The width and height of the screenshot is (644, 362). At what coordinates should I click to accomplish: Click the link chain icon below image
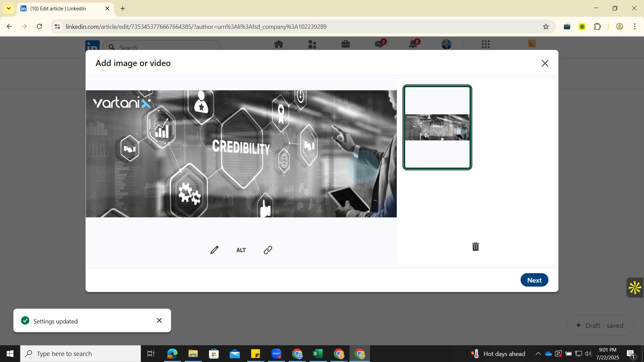pos(268,250)
